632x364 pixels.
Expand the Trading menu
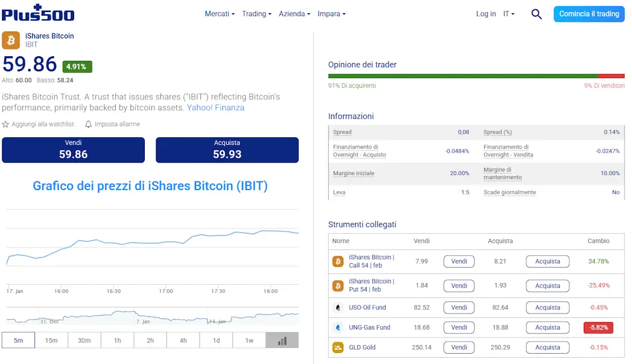257,14
